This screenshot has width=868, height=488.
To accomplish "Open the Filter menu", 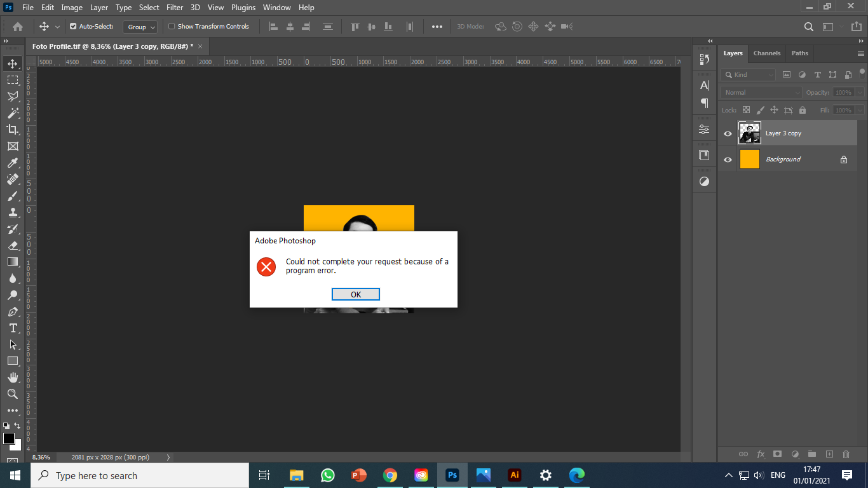I will tap(174, 7).
